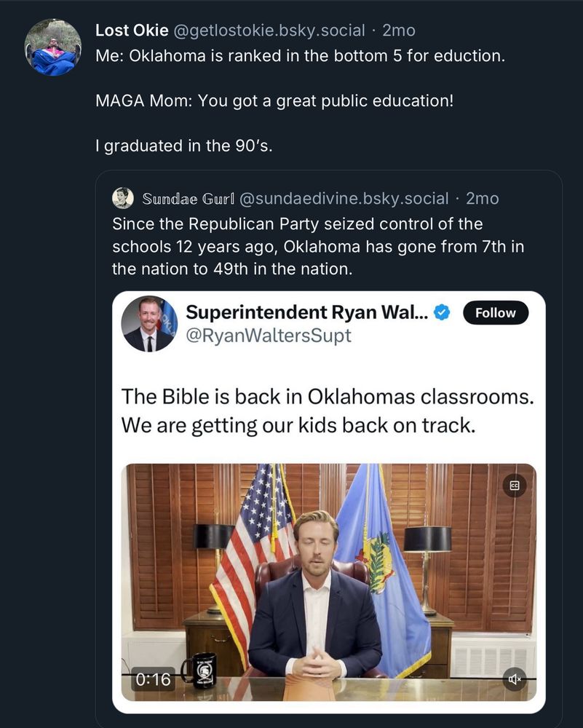Click the Oklahoma education post text

[x=300, y=56]
